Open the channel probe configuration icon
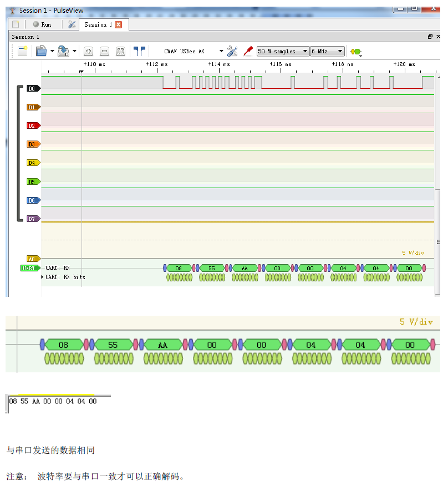This screenshot has height=485, width=448. tap(248, 52)
